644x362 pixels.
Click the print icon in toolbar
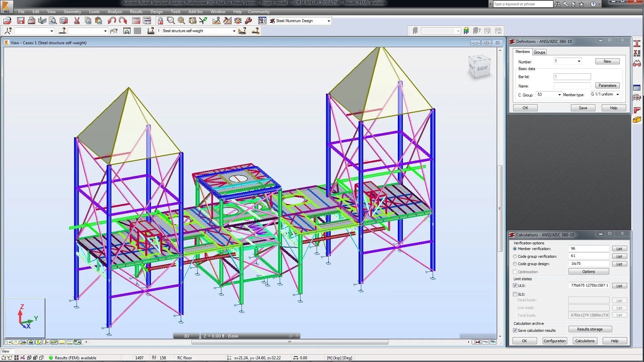click(x=32, y=21)
